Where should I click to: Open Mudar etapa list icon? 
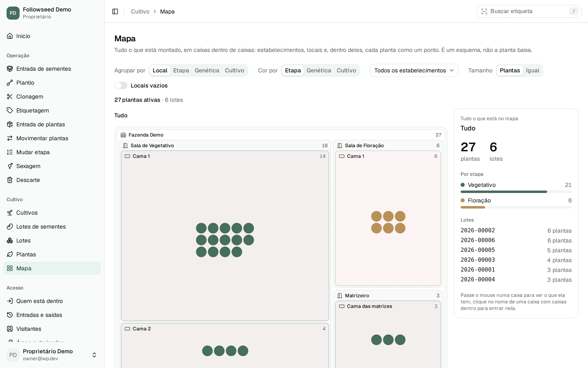click(x=10, y=152)
